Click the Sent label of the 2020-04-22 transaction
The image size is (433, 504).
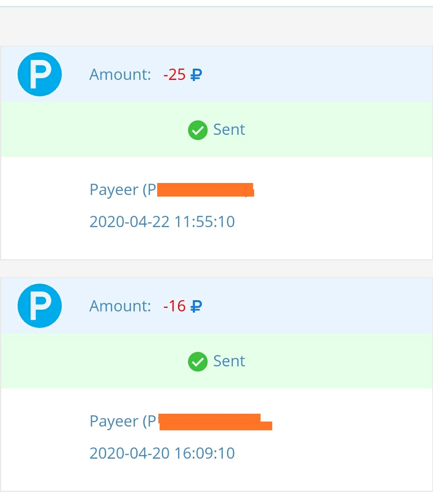(x=229, y=130)
